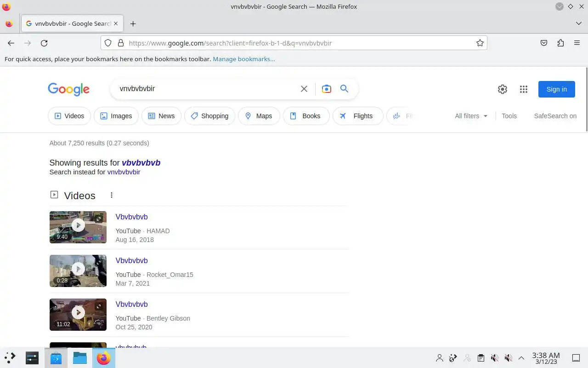Go to Google home via logo
The width and height of the screenshot is (588, 368).
(x=68, y=89)
